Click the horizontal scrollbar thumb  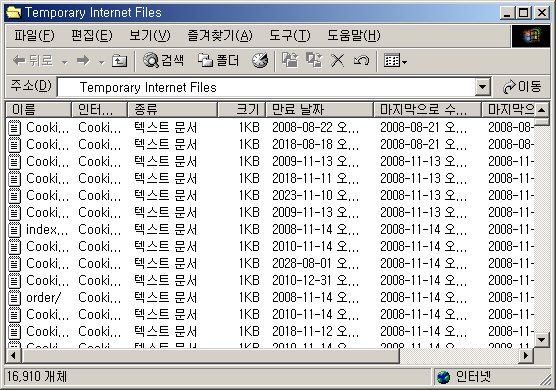(211, 356)
